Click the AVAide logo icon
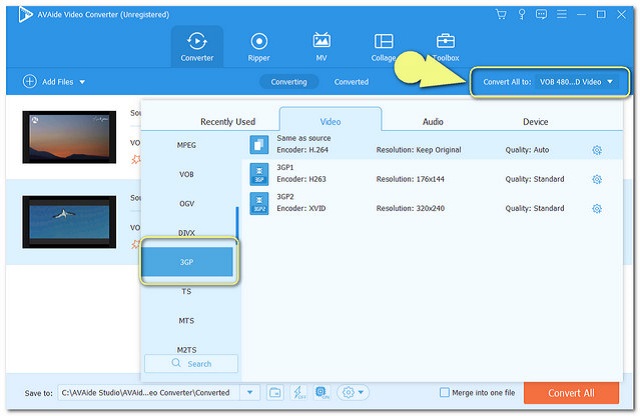The width and height of the screenshot is (640, 416). [25, 15]
